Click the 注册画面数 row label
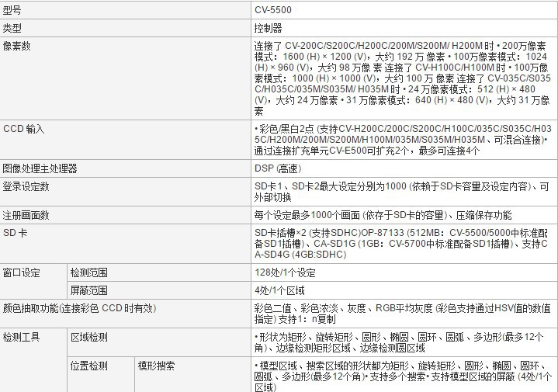Image resolution: width=558 pixels, height=392 pixels. pyautogui.click(x=26, y=215)
